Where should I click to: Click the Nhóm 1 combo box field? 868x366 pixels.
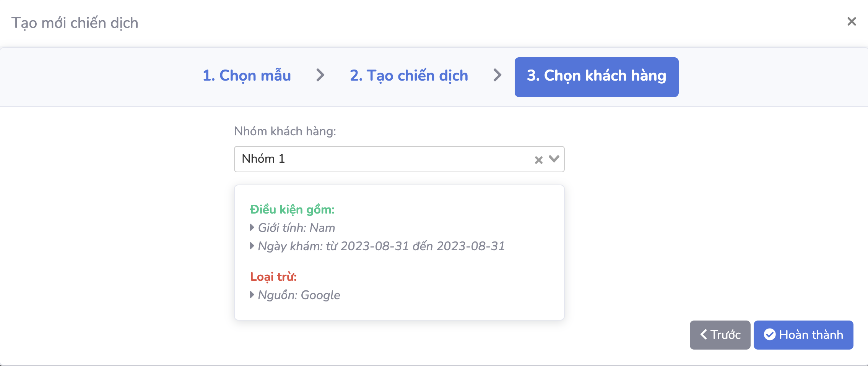[382, 159]
